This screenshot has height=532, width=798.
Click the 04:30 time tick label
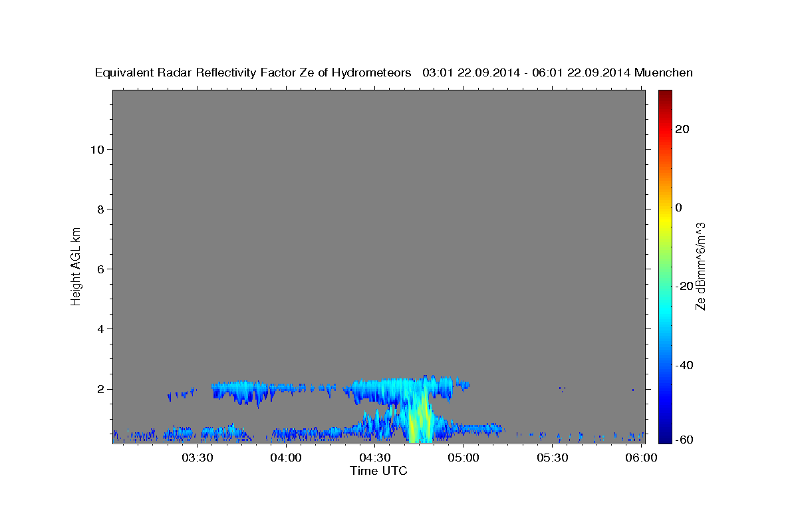375,458
